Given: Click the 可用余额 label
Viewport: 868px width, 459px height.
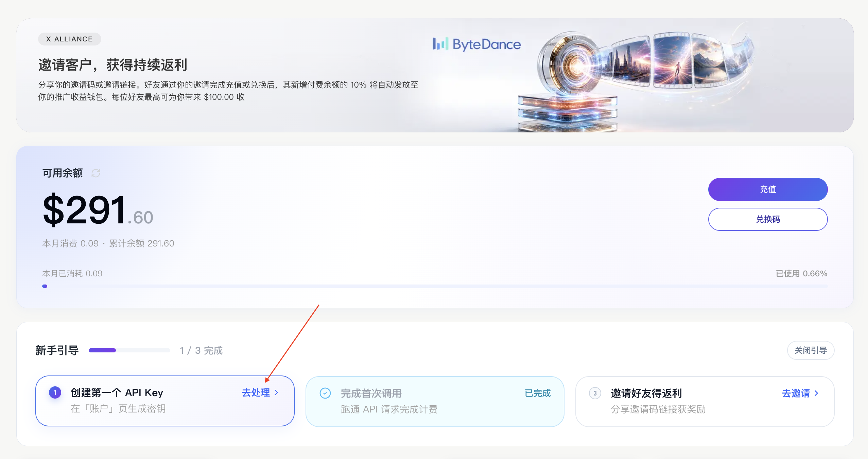Looking at the screenshot, I should tap(63, 173).
